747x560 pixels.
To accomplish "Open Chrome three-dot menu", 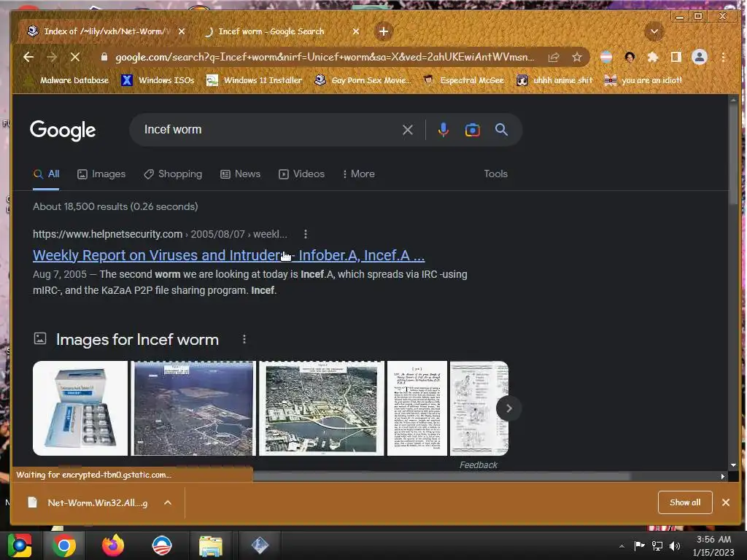I will click(x=723, y=57).
